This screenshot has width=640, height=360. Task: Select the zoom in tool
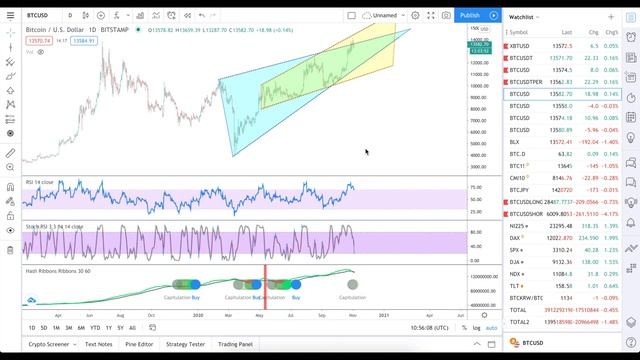[x=11, y=167]
